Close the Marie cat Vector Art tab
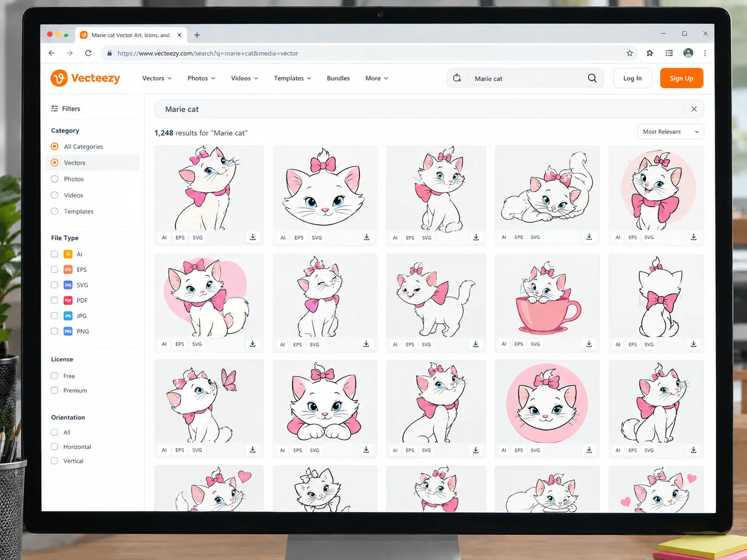The height and width of the screenshot is (560, 747). (x=179, y=35)
